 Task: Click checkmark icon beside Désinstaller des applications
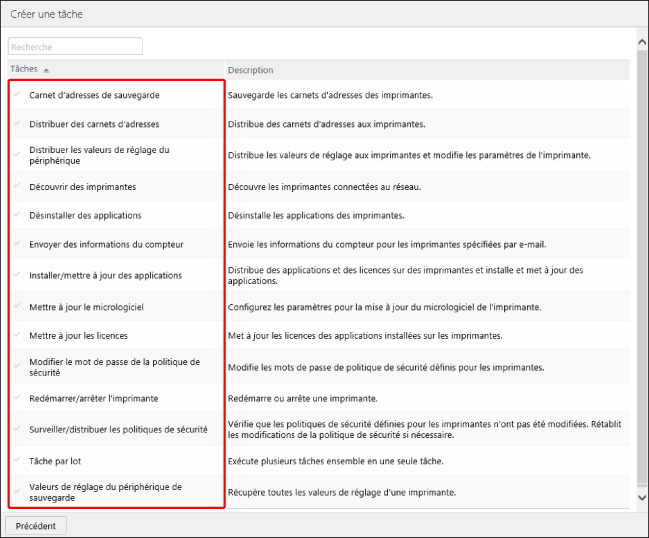pos(17,215)
